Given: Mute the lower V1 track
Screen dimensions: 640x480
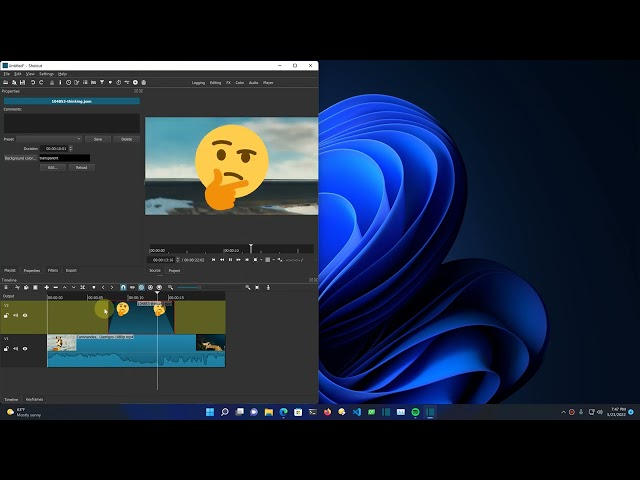Looking at the screenshot, I should pos(16,349).
